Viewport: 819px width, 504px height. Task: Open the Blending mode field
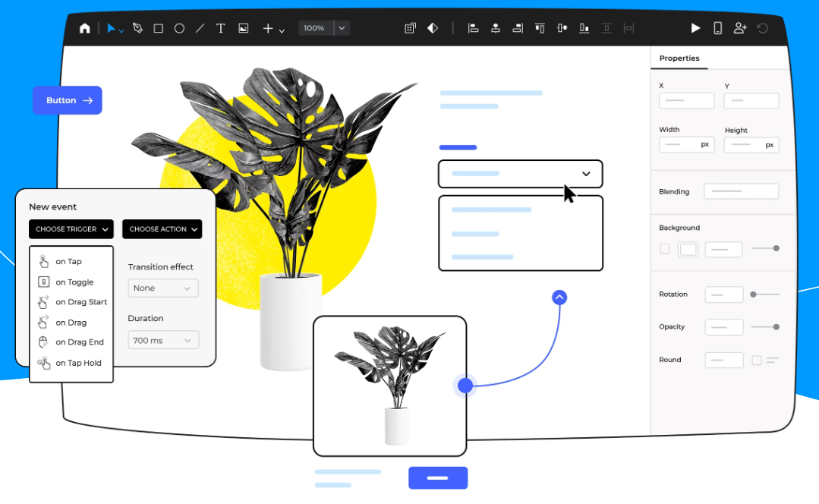click(x=741, y=191)
